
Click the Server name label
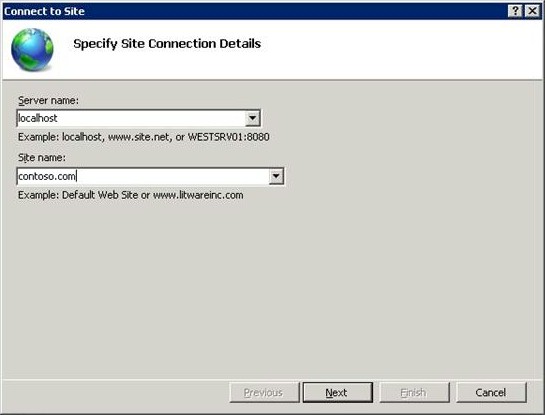pyautogui.click(x=48, y=100)
